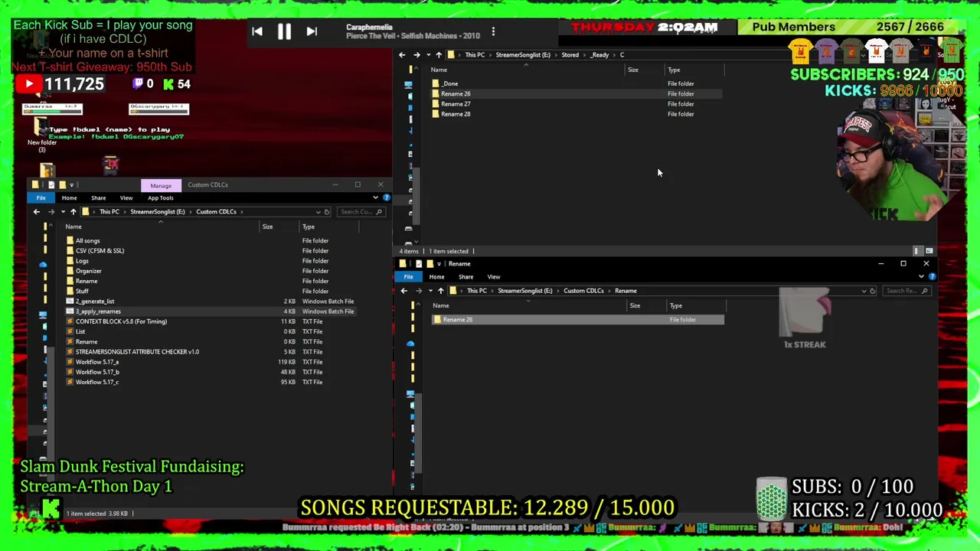Click Back arrow in top-right explorer window
This screenshot has height=551, width=980.
(402, 55)
